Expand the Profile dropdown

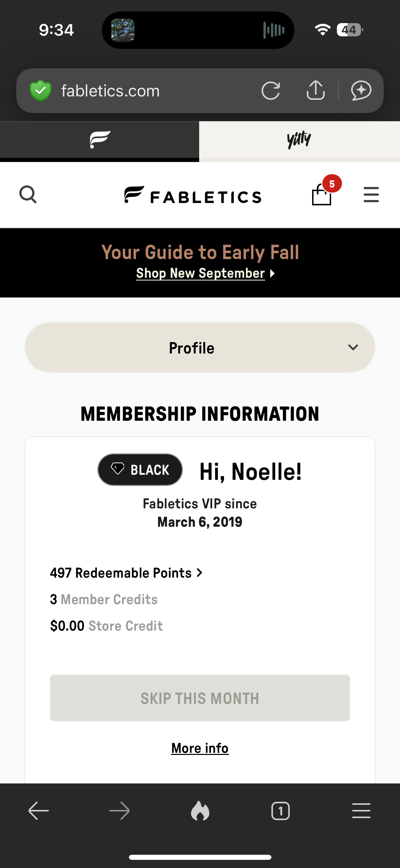pyautogui.click(x=200, y=347)
